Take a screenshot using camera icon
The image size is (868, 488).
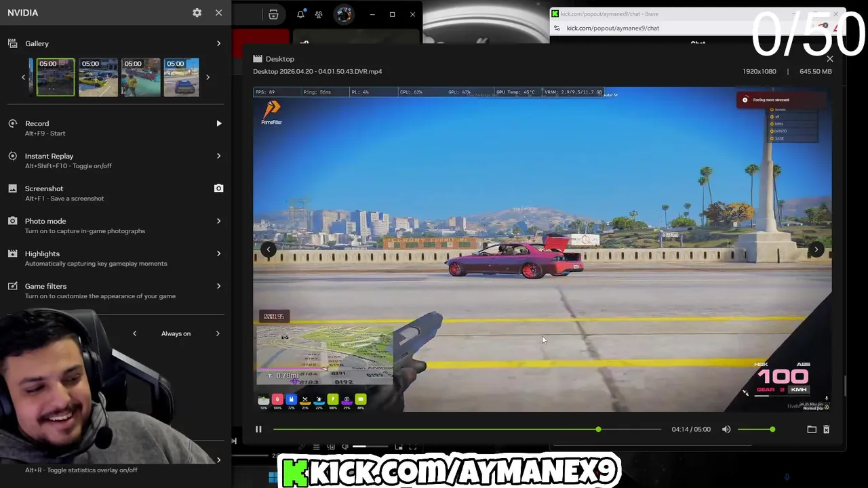point(218,188)
